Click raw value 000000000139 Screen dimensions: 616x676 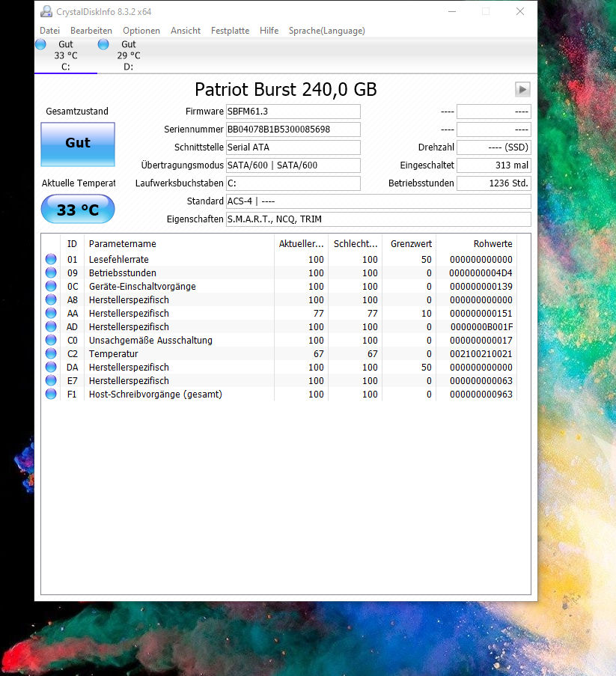coord(481,286)
